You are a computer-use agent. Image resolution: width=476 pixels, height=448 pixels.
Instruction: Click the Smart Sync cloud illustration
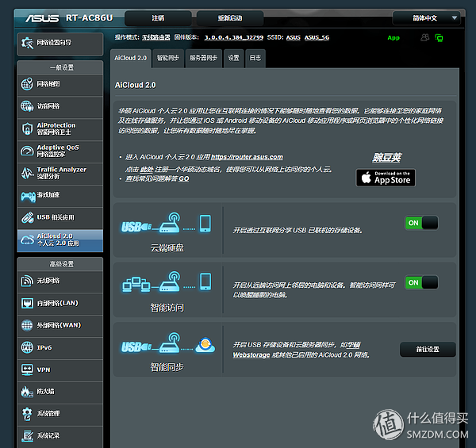(168, 343)
